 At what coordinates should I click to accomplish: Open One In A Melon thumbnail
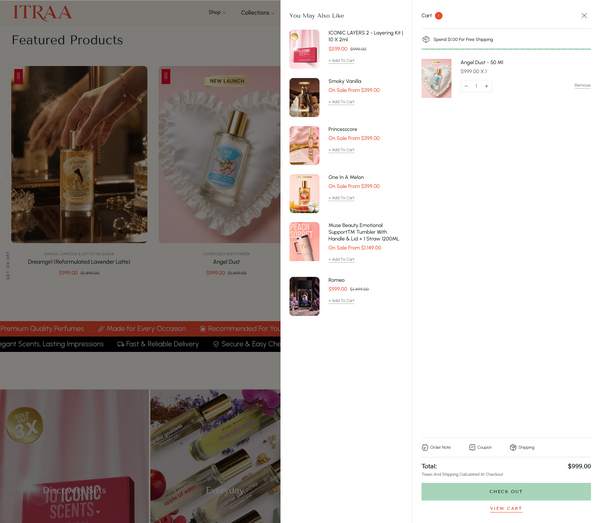[x=304, y=194]
